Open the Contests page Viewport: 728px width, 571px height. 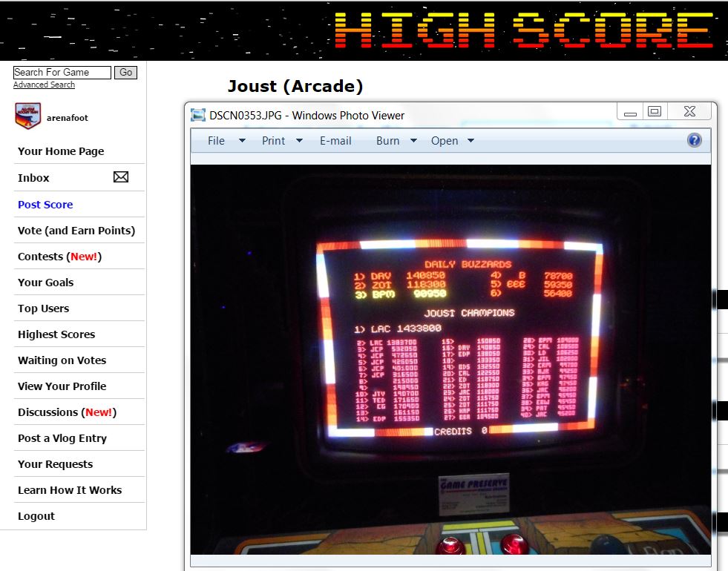(x=60, y=257)
